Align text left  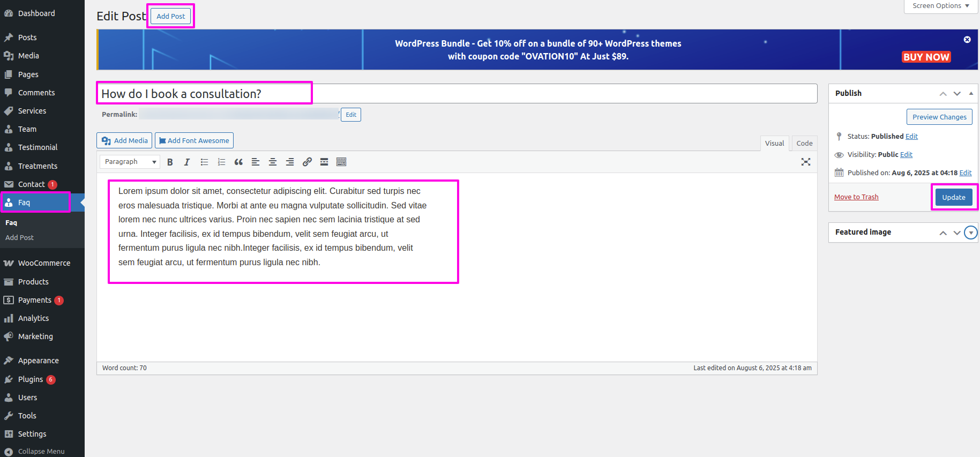pyautogui.click(x=256, y=162)
